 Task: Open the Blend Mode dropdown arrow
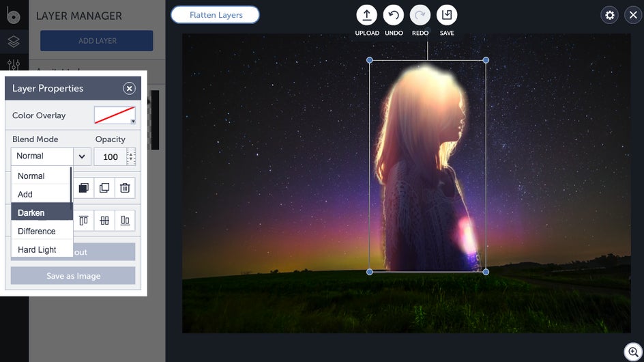pos(82,156)
